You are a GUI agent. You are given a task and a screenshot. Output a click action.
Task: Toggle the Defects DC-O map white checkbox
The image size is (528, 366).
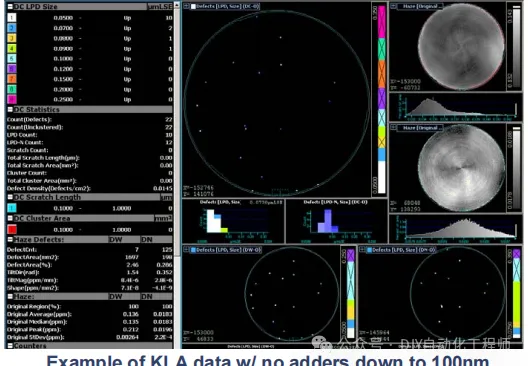point(193,6)
